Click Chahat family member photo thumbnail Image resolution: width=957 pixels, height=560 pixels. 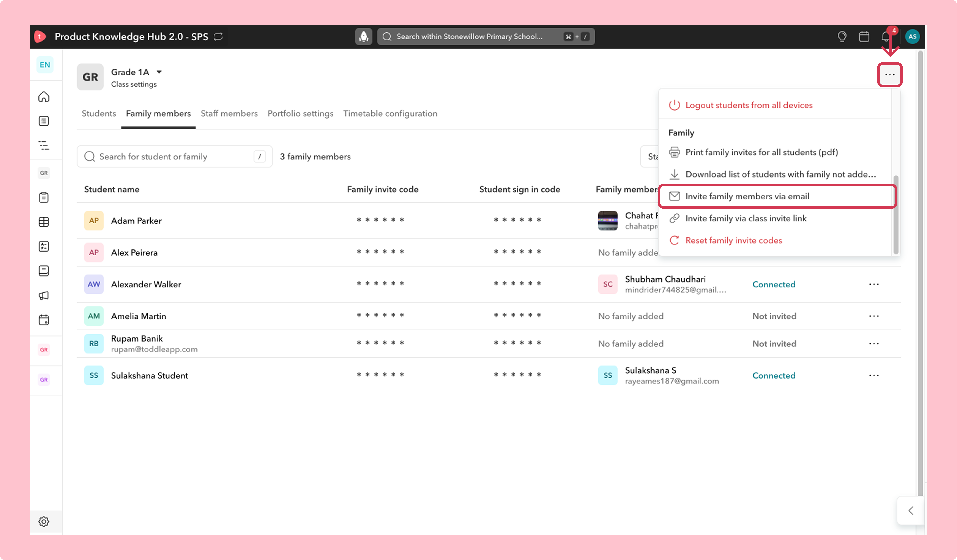point(608,221)
